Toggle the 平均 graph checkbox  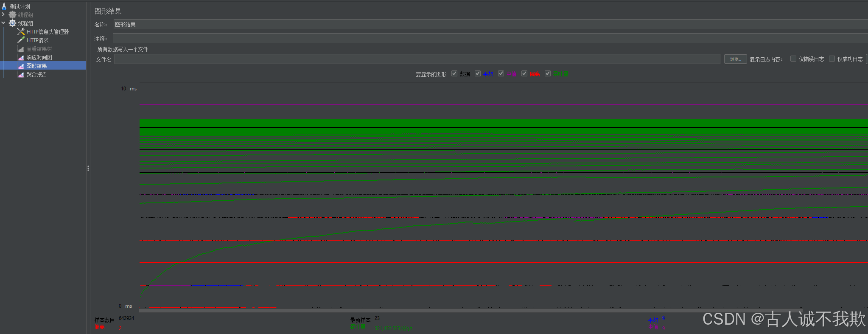click(478, 73)
